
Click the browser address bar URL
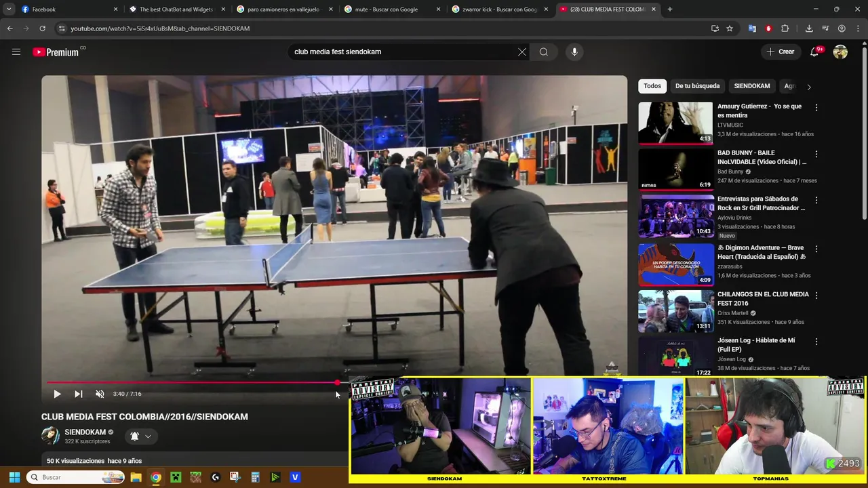[x=160, y=28]
